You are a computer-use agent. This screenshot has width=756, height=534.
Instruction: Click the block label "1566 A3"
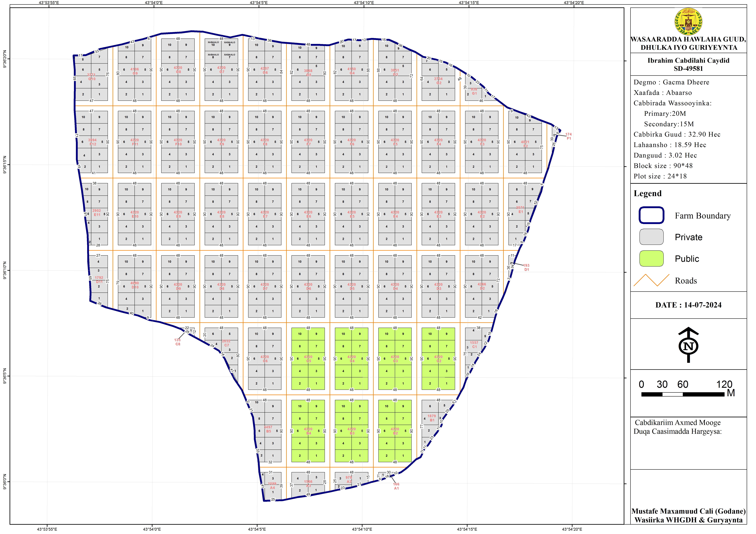coord(308,484)
